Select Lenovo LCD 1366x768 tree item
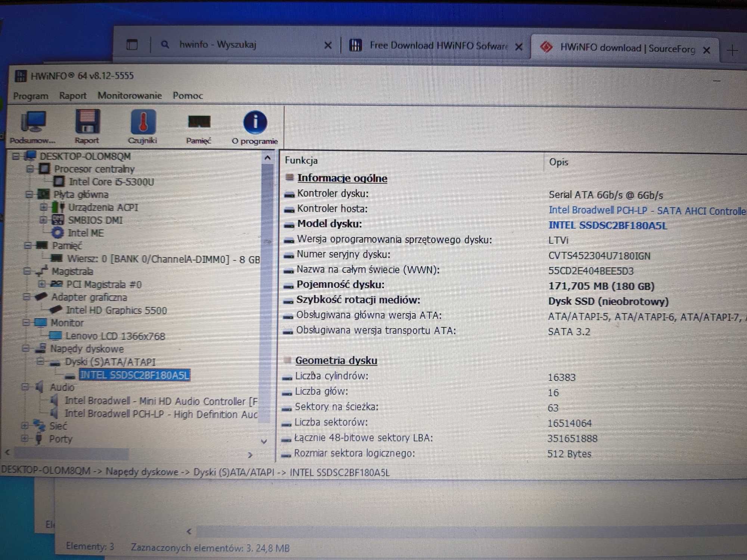This screenshot has height=560, width=747. [115, 336]
